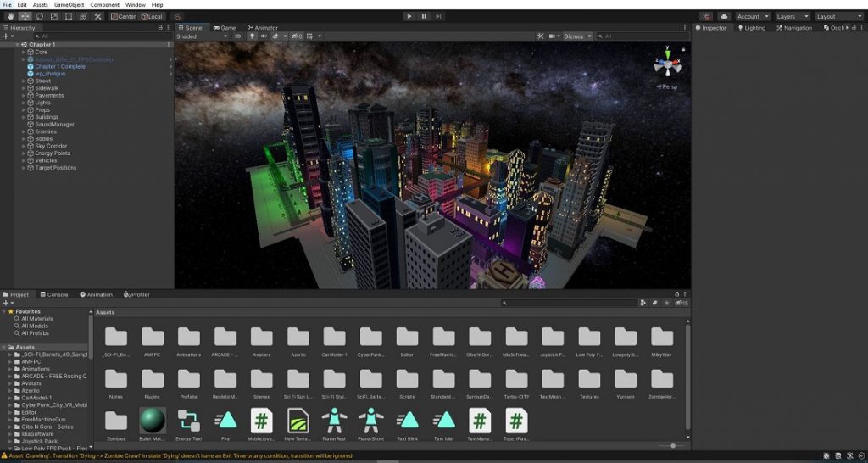Open the Scripts folder in Assets grid
The width and height of the screenshot is (868, 463).
point(407,383)
